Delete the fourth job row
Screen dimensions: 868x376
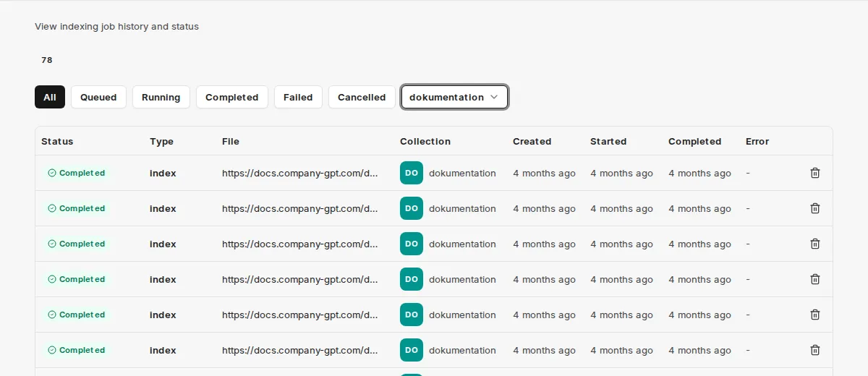pos(814,279)
